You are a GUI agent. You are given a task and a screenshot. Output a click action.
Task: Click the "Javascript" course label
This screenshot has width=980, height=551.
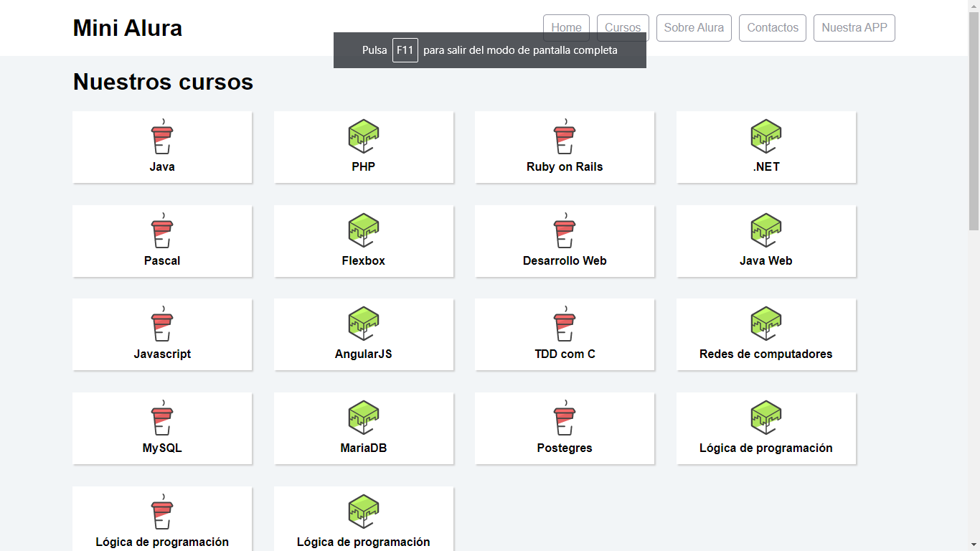[162, 354]
